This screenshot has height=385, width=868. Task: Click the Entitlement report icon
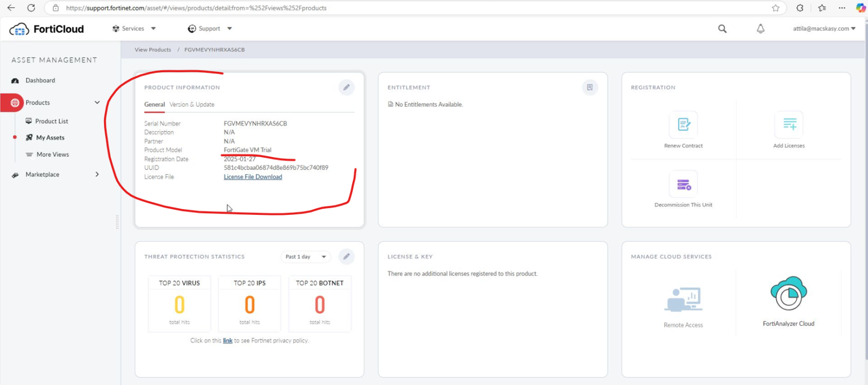[590, 87]
